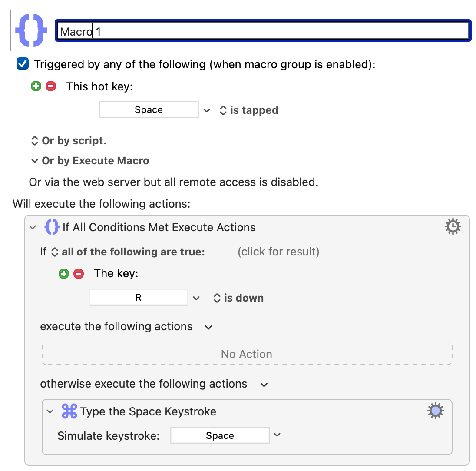The height and width of the screenshot is (471, 476).
Task: Change 'all of the following are true' option
Action: (128, 252)
